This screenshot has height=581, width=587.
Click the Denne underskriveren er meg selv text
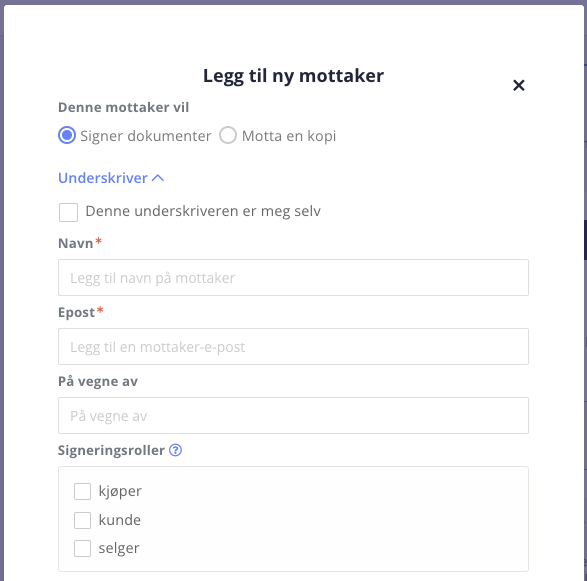[x=203, y=211]
